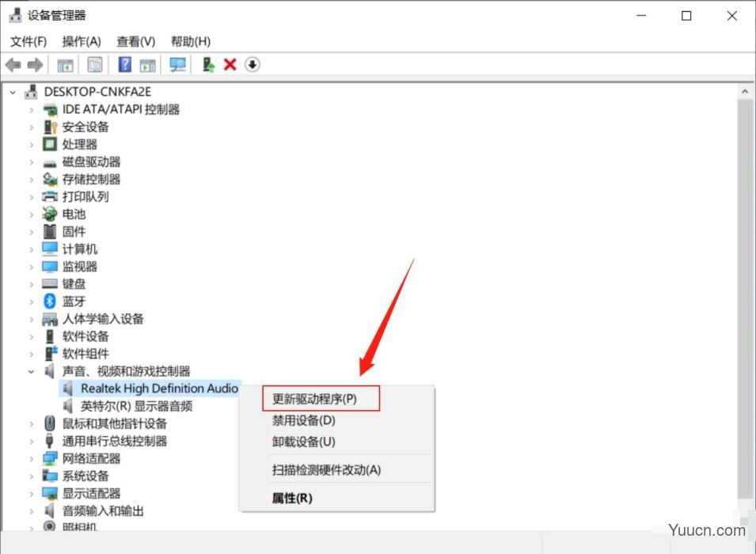Click the Update driver toolbar icon
Screen dimensions: 756x554
click(x=208, y=65)
